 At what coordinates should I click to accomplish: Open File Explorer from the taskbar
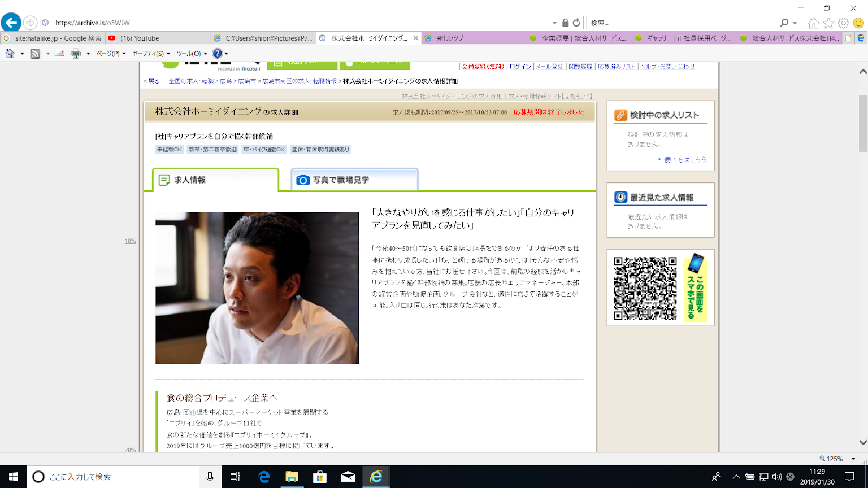click(x=292, y=477)
